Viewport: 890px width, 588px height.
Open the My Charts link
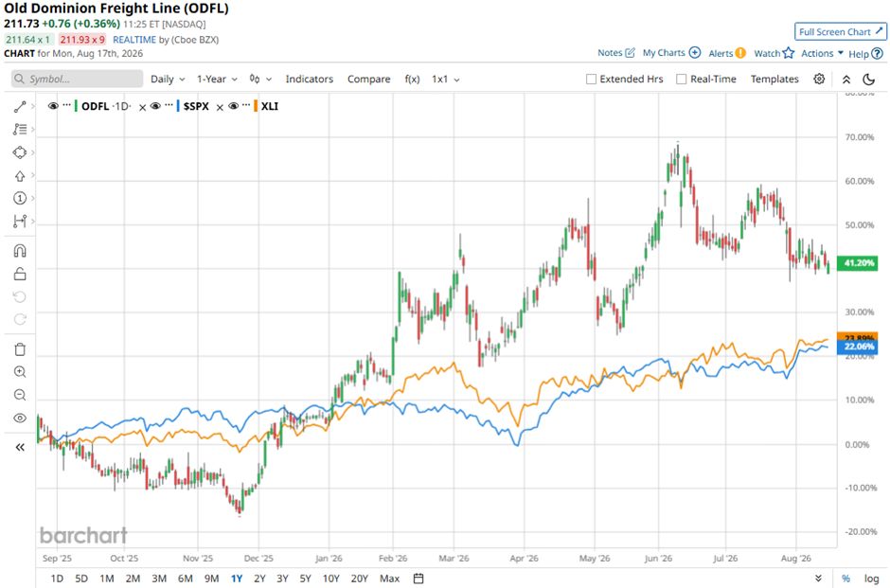[664, 53]
